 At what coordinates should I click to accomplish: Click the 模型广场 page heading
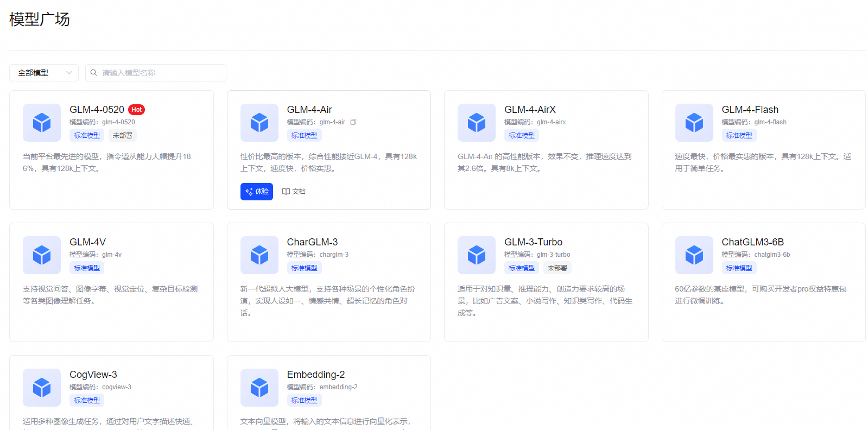(x=40, y=20)
